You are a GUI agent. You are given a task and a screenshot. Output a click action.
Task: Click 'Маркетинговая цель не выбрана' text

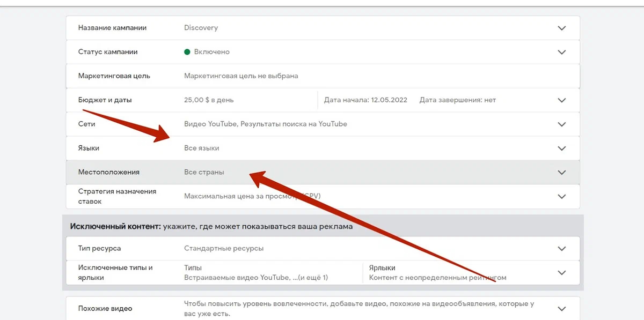pos(241,76)
